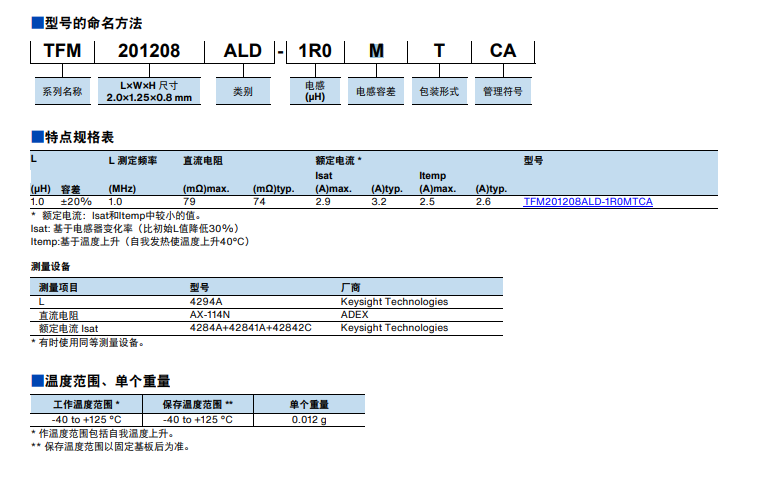Click the ADEX manufacturer cell
This screenshot has width=757, height=478.
tap(355, 314)
